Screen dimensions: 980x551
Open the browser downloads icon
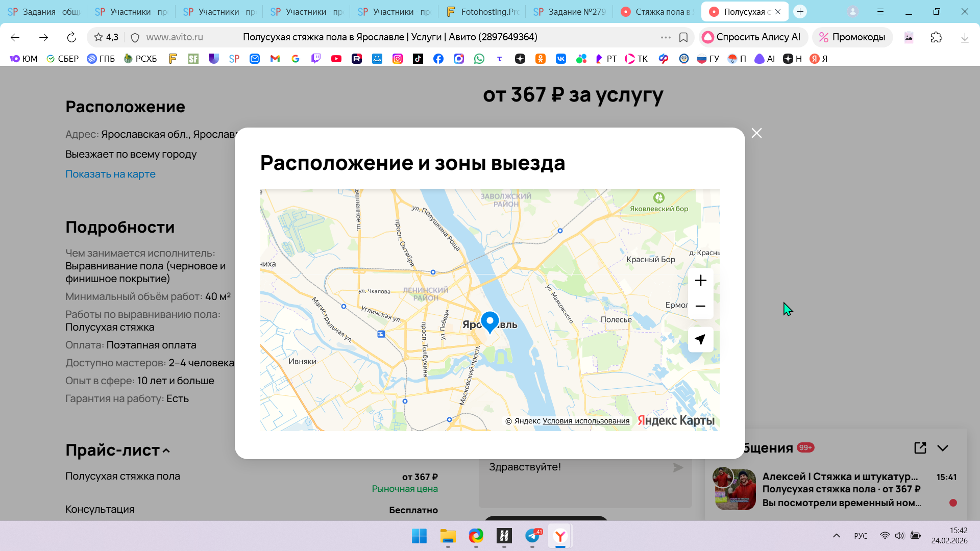pyautogui.click(x=964, y=37)
